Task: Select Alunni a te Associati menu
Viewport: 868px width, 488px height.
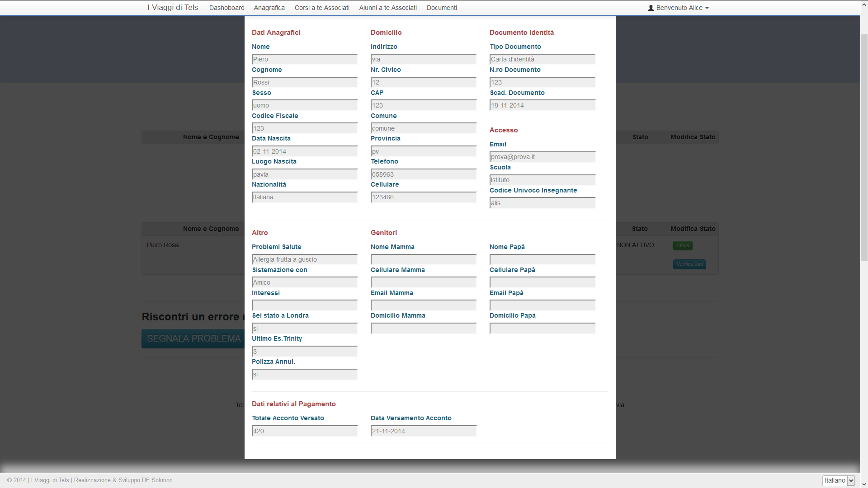Action: (x=388, y=8)
